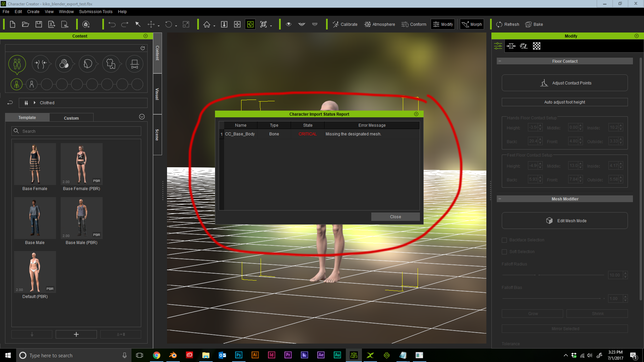Click the Conform tool
Image resolution: width=644 pixels, height=362 pixels.
414,24
